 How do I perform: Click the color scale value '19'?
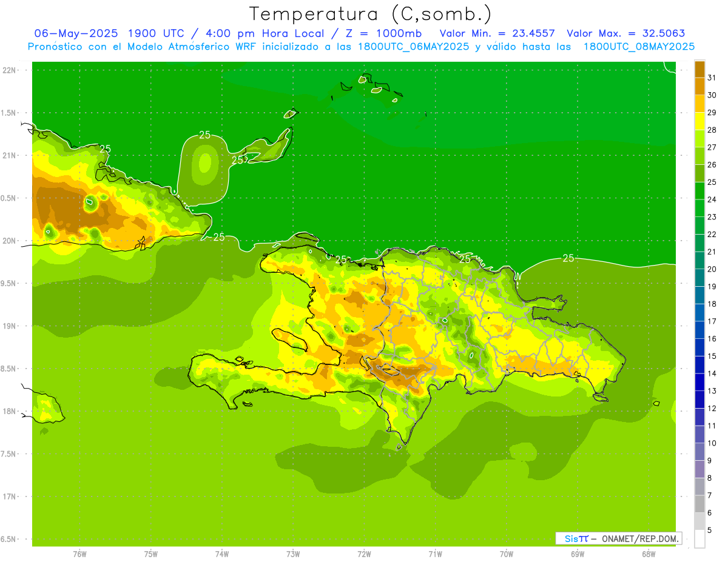tap(712, 287)
